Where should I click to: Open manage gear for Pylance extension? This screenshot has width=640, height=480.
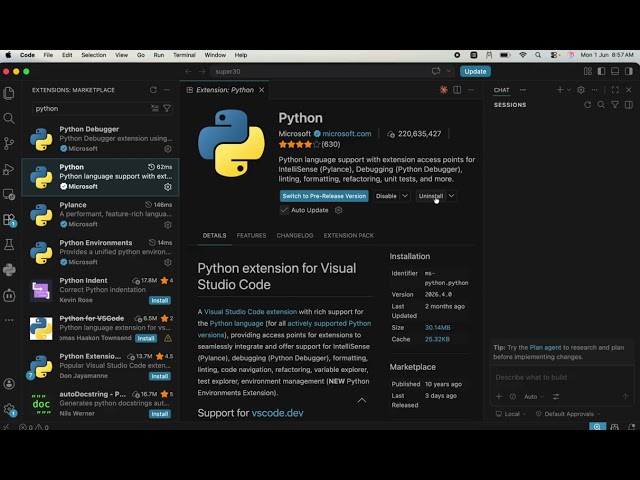coord(168,224)
